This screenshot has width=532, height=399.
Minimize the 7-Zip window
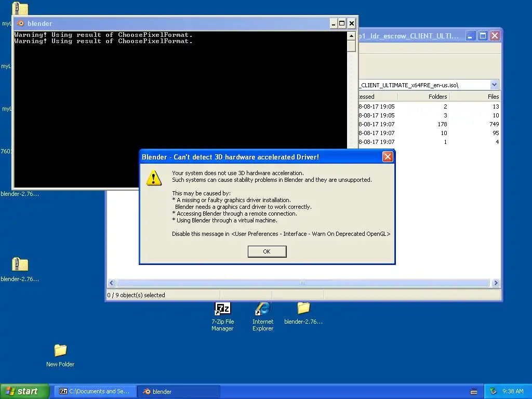(470, 36)
